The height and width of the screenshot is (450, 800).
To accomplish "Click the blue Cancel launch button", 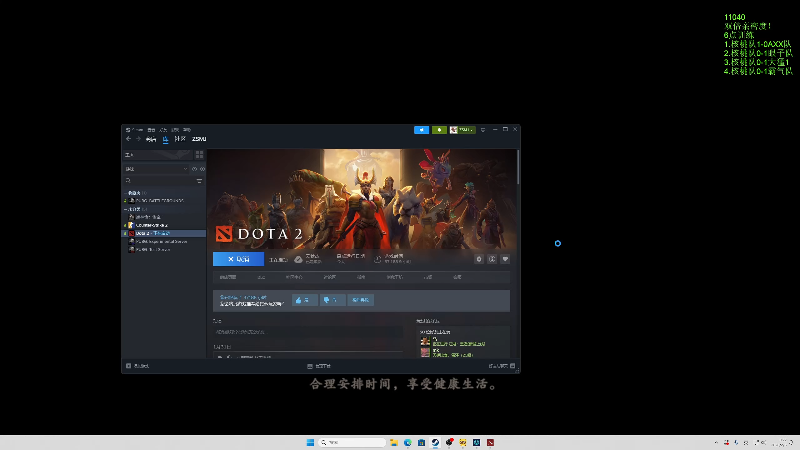I will coord(238,259).
